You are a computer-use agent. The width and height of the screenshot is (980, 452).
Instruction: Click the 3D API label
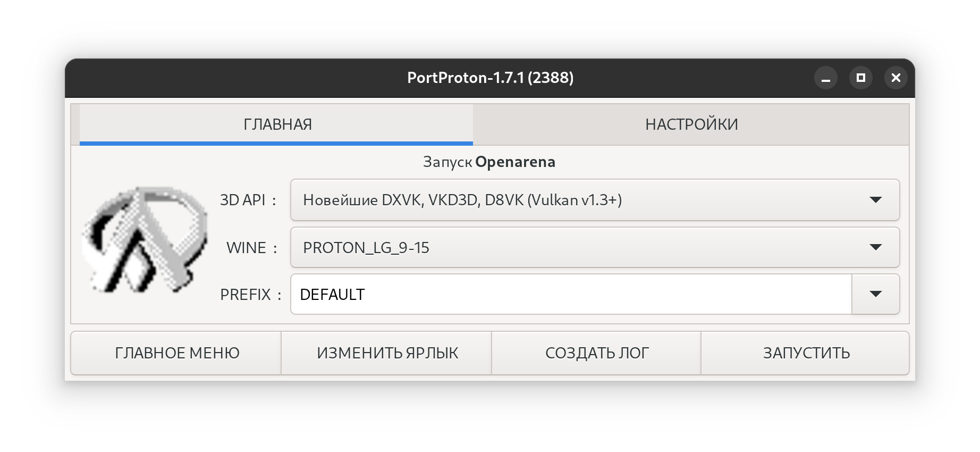(x=248, y=200)
